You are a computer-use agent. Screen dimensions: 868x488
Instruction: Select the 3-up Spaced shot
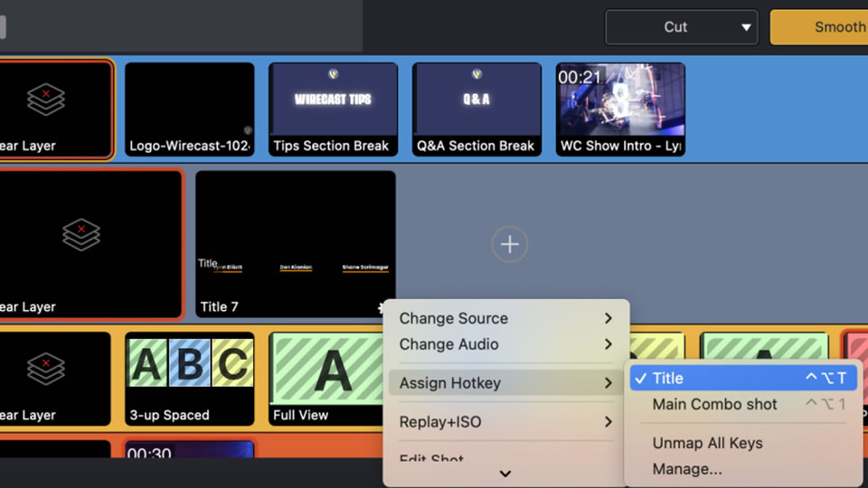point(190,379)
